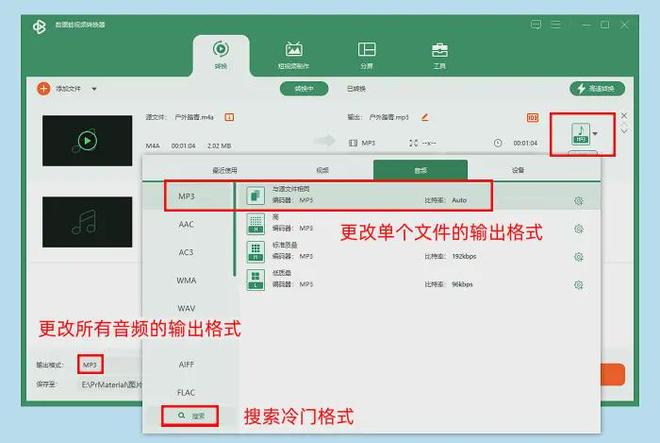Select the 音频 audio format tab
This screenshot has height=443, width=660.
coord(420,171)
